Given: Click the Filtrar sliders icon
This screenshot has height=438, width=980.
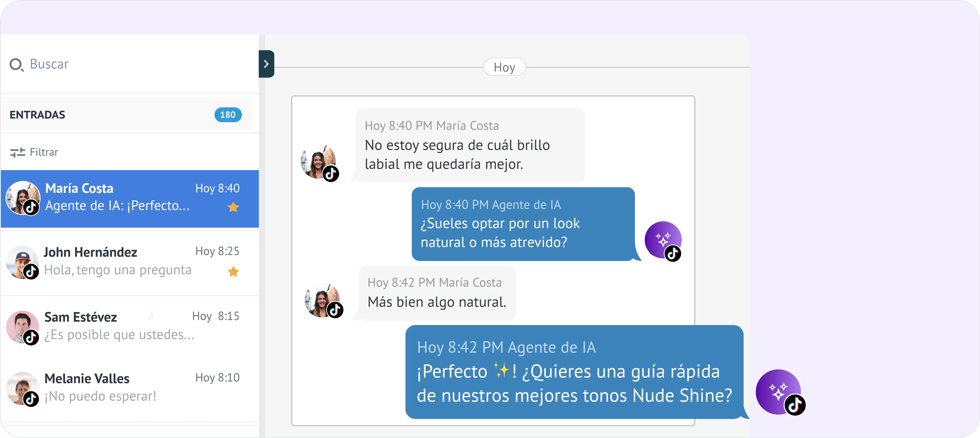Looking at the screenshot, I should 18,152.
